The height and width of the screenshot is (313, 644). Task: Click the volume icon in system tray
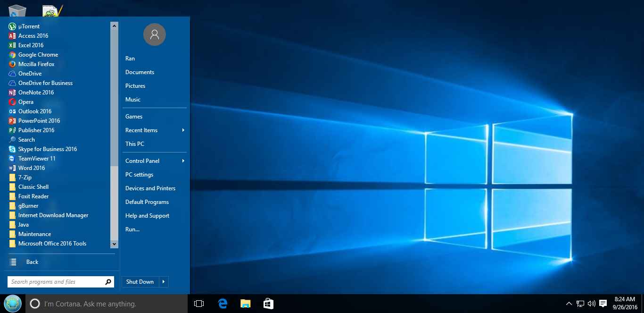(x=591, y=304)
